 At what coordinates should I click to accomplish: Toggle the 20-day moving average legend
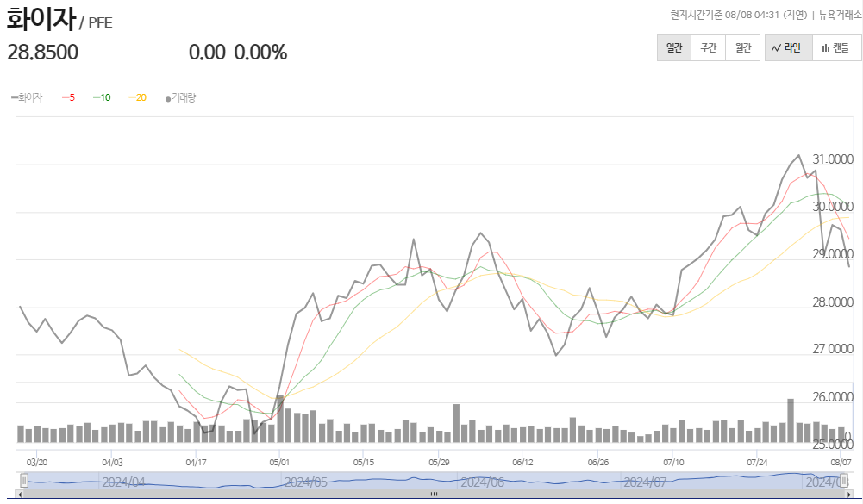[x=138, y=97]
